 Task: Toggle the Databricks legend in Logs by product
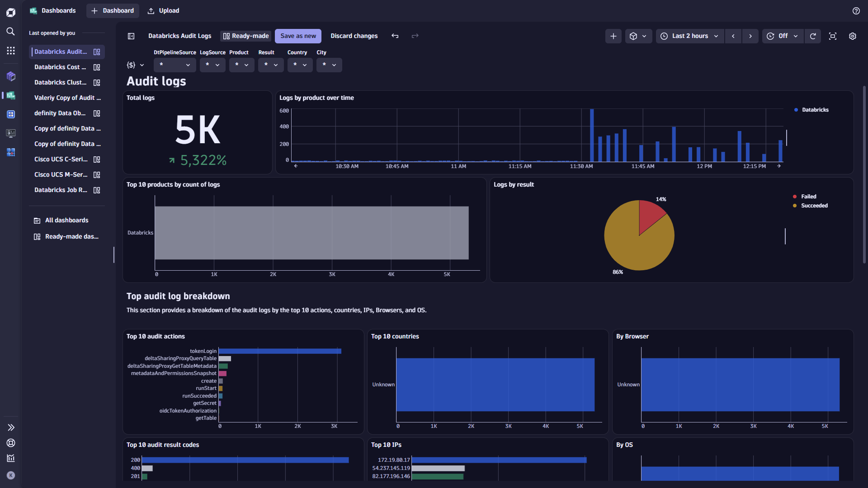(x=811, y=109)
